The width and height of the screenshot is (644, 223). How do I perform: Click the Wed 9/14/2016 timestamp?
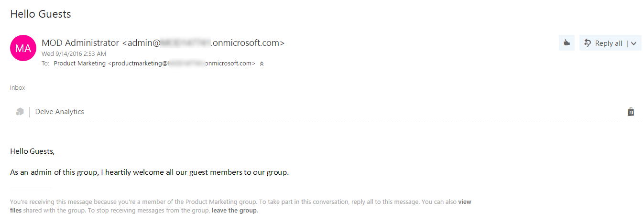(74, 53)
